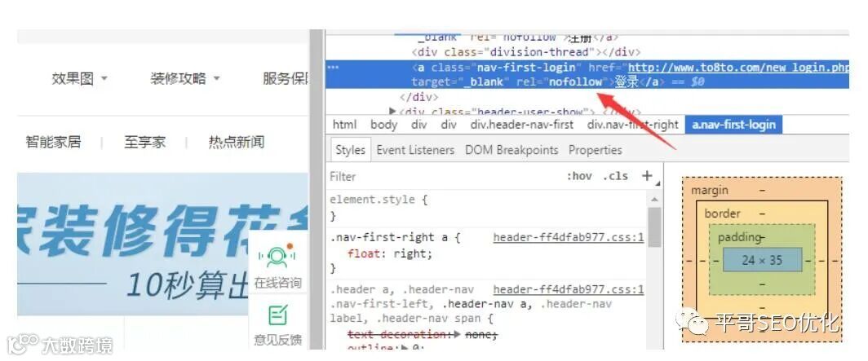
Task: Click the blue 24 × 35 content box
Action: (762, 260)
